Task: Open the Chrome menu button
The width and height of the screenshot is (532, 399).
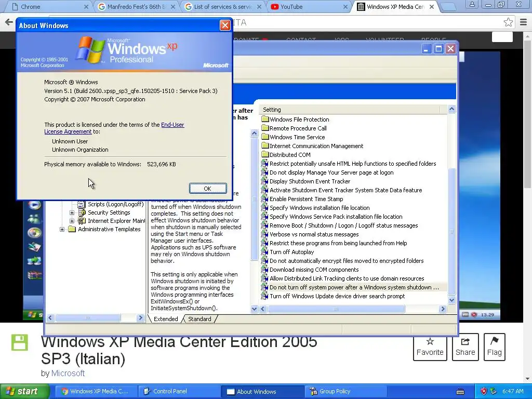Action: pyautogui.click(x=523, y=22)
